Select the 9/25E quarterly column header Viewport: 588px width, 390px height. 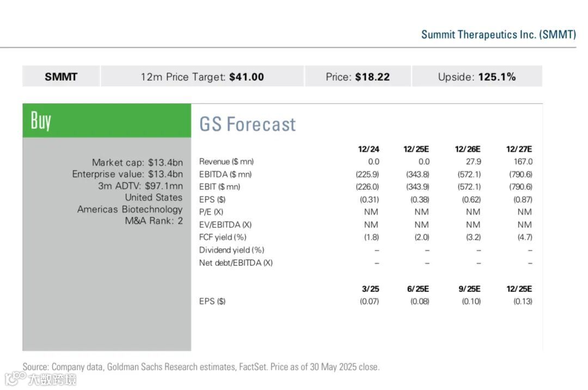point(469,289)
